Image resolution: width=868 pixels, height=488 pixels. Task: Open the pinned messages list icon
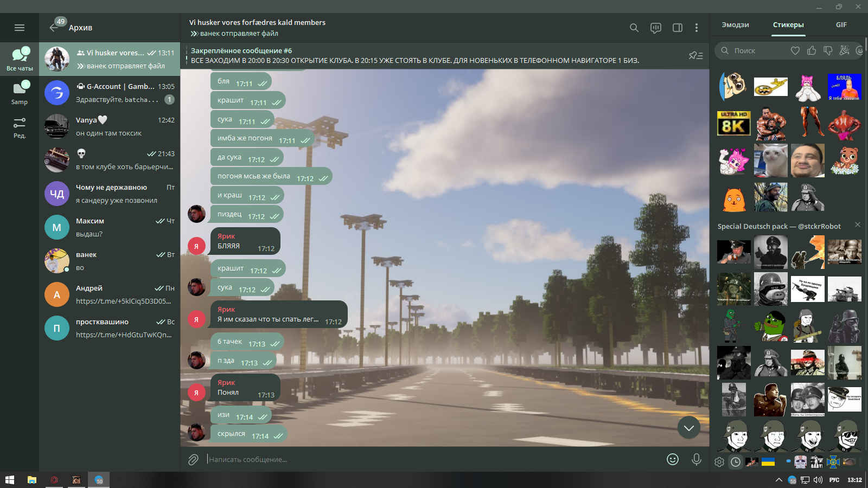[x=695, y=55]
